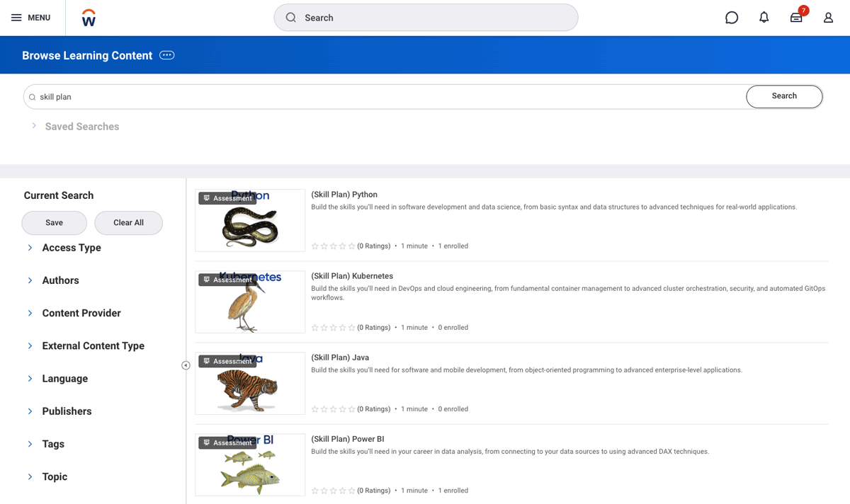Click the Assessment badge on the Java thumbnail

pyautogui.click(x=227, y=361)
